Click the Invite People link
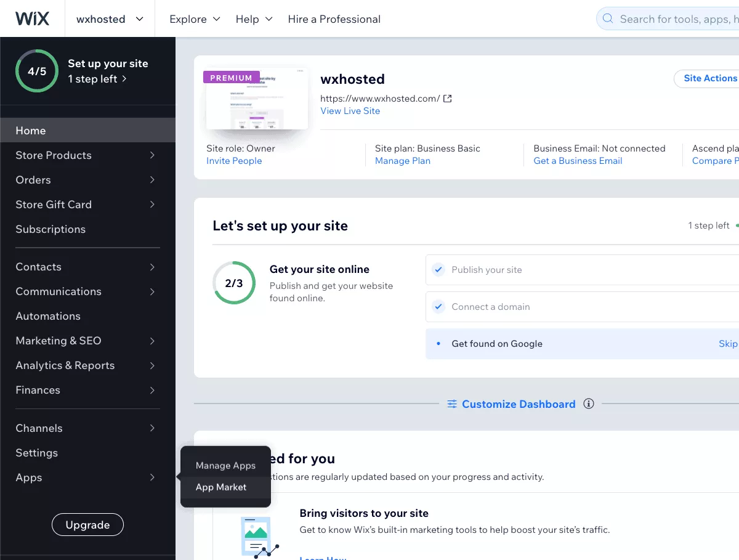 [x=234, y=161]
